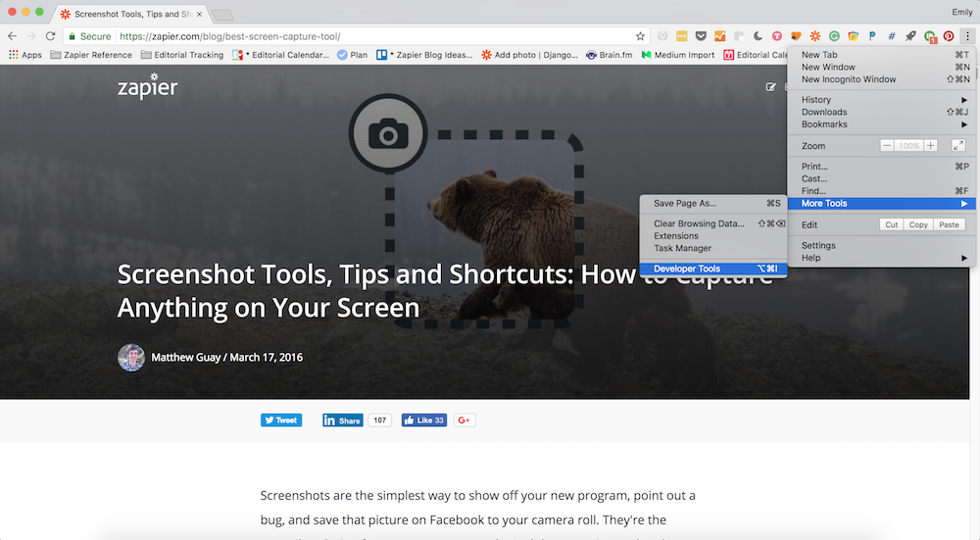Open Extensions from More Tools
The height and width of the screenshot is (540, 980).
713,235
